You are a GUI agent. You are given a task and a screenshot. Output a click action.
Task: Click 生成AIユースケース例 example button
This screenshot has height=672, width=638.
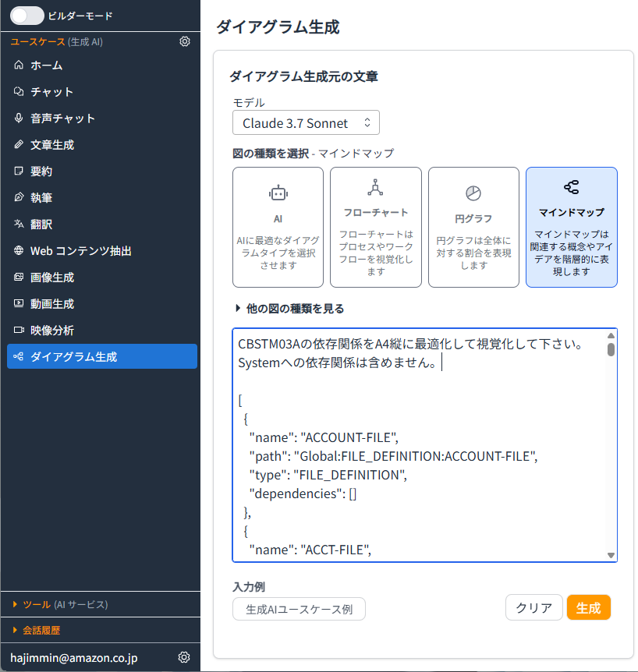pyautogui.click(x=299, y=609)
